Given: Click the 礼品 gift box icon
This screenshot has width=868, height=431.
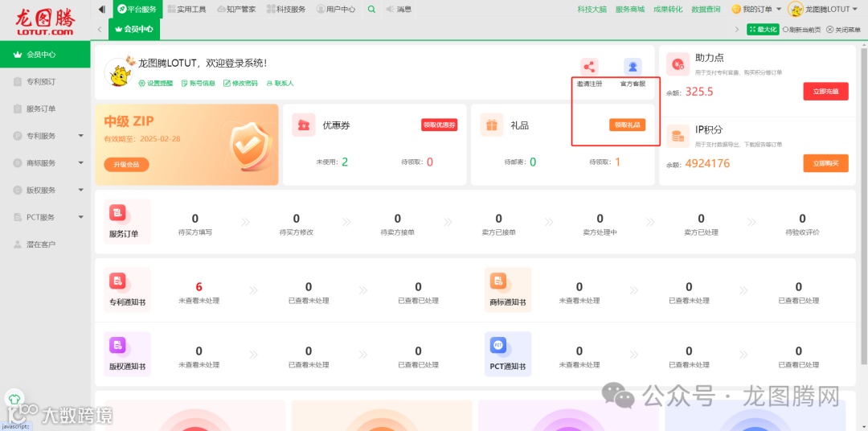Looking at the screenshot, I should 492,125.
